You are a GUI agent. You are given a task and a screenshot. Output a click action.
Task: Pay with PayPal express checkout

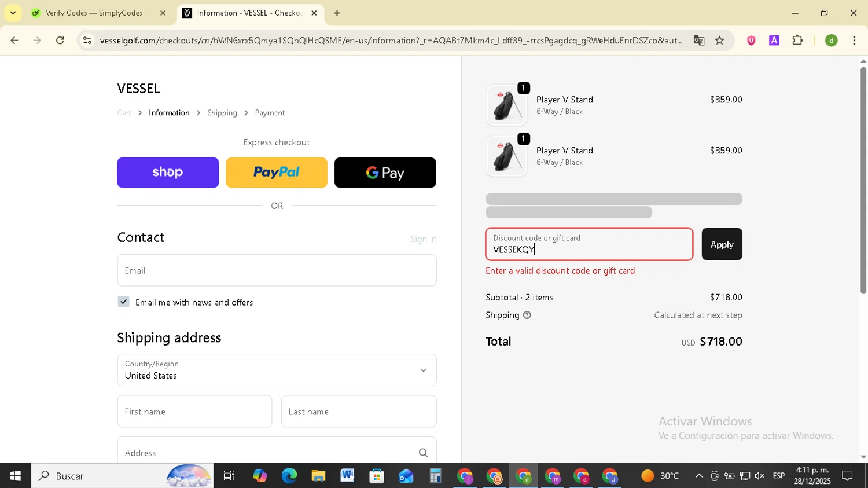pyautogui.click(x=277, y=173)
